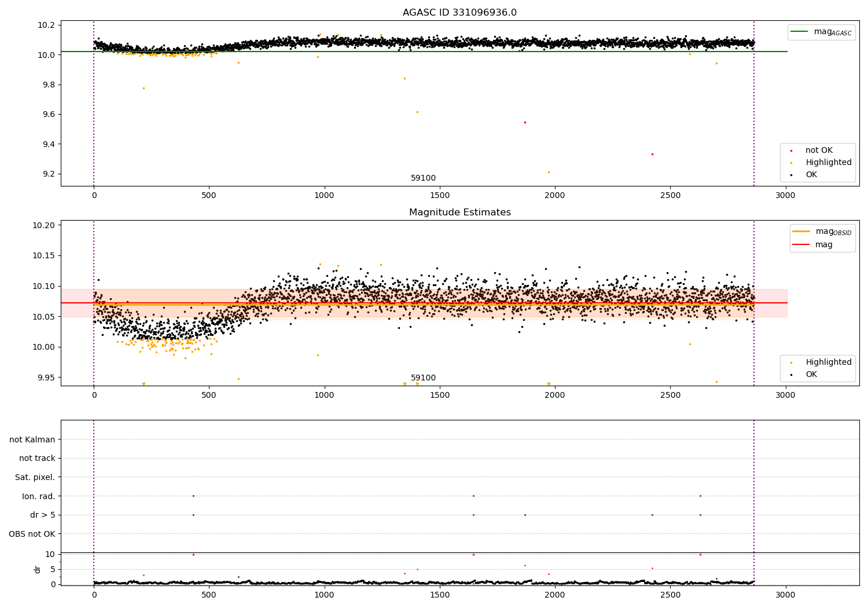
Task: Select the 9.4 y-axis tick label
Action: pos(49,144)
